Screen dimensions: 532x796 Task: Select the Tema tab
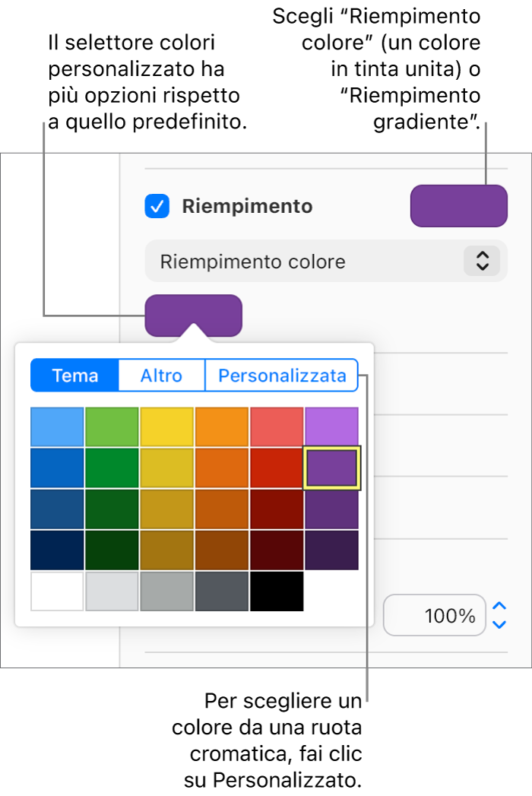[74, 375]
